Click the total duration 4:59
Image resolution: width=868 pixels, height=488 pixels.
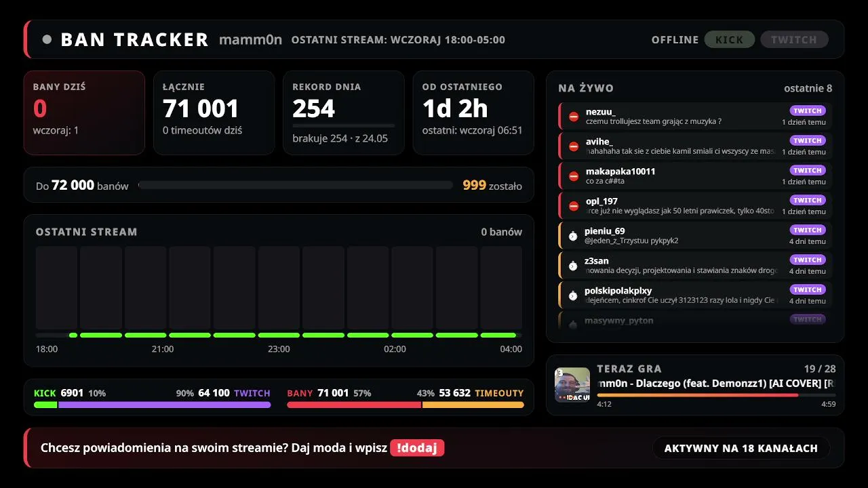[828, 405]
